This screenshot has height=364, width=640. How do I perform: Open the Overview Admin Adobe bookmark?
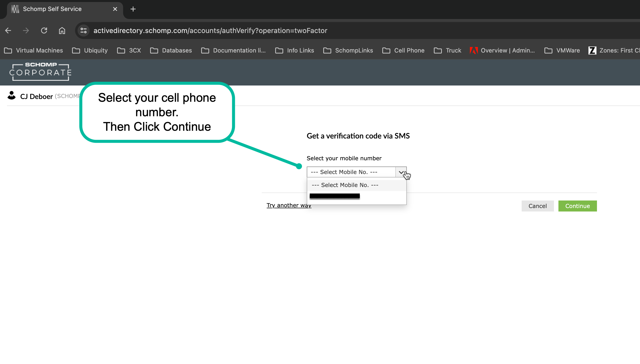(x=503, y=50)
